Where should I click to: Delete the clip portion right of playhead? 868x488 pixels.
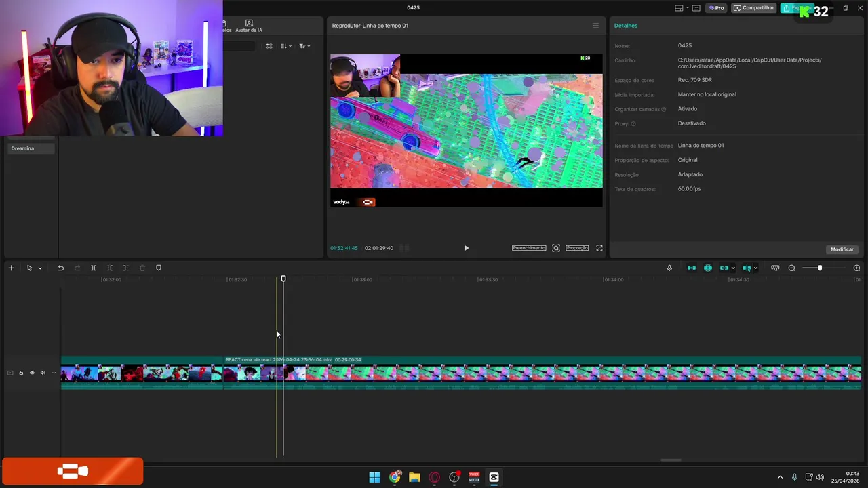click(125, 268)
